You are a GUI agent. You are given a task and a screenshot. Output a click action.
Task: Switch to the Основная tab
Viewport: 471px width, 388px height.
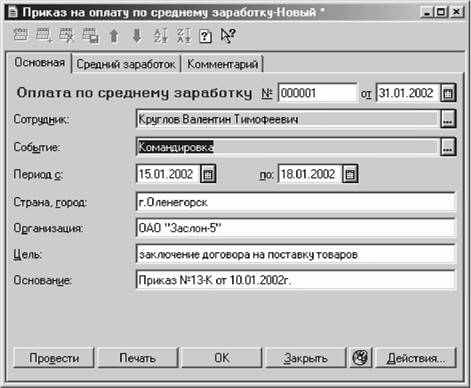click(x=39, y=62)
